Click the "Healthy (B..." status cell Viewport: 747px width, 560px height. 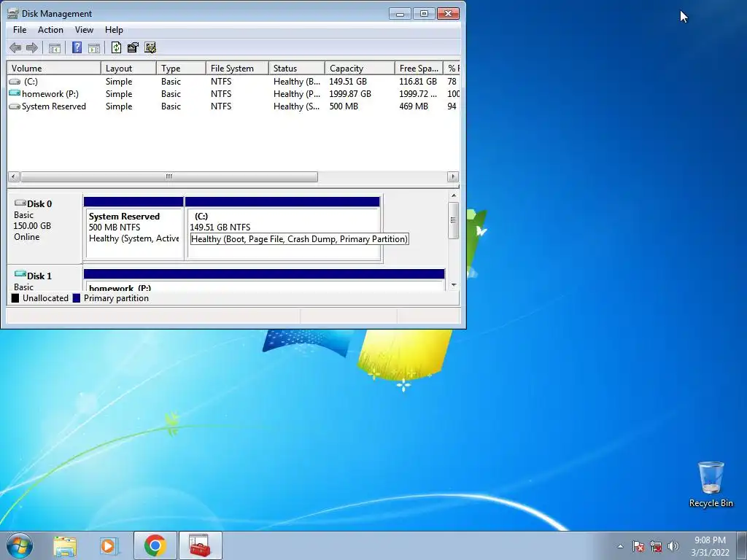pos(296,82)
